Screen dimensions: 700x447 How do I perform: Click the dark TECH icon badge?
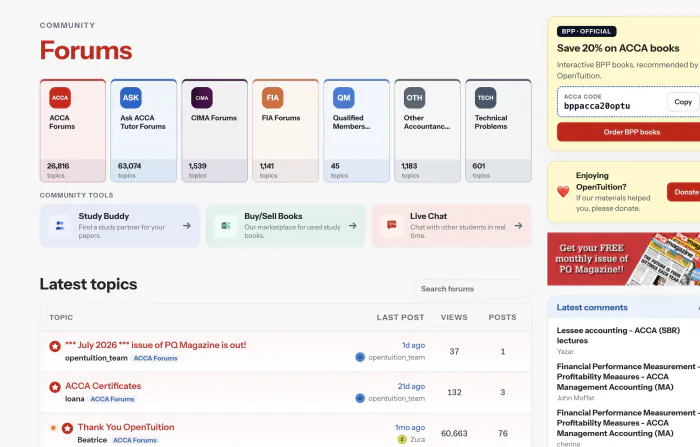point(486,98)
